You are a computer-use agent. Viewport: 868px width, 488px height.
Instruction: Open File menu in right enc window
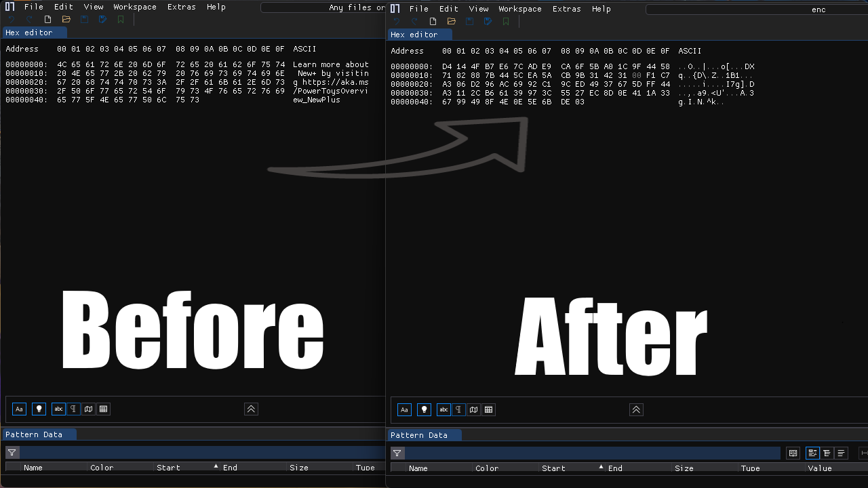pos(419,9)
